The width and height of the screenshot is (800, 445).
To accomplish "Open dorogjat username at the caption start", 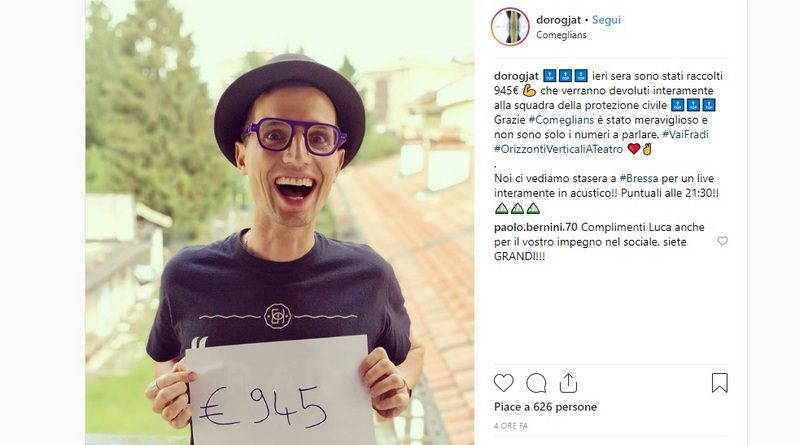I will [516, 76].
